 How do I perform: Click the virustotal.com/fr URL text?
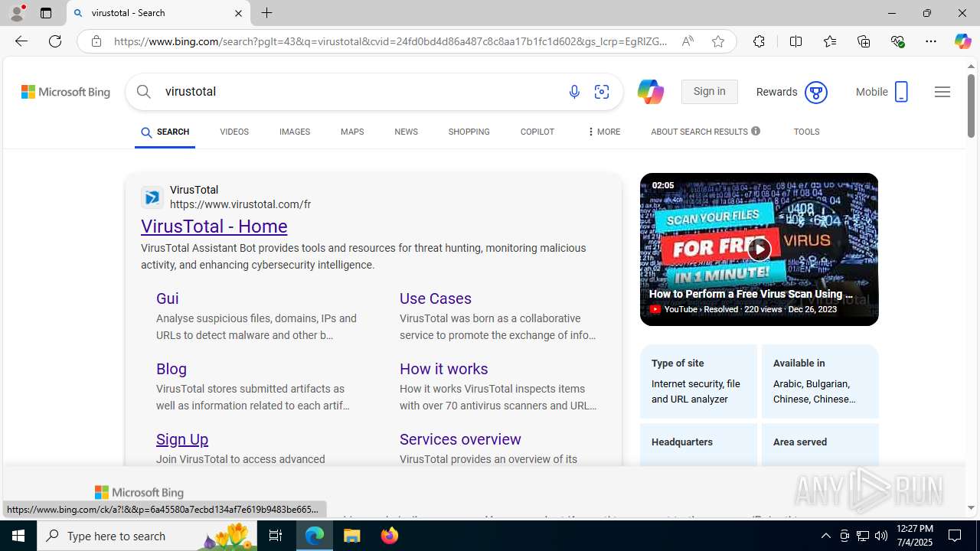(x=240, y=204)
